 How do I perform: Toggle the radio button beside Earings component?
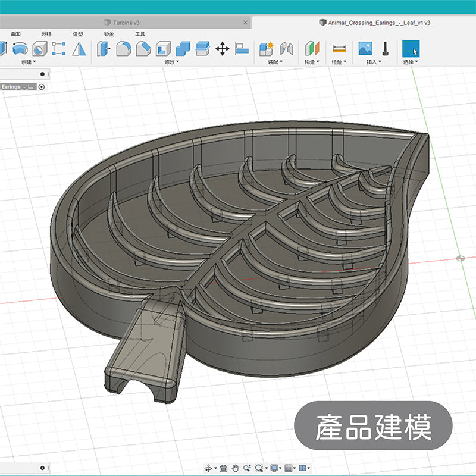point(42,87)
